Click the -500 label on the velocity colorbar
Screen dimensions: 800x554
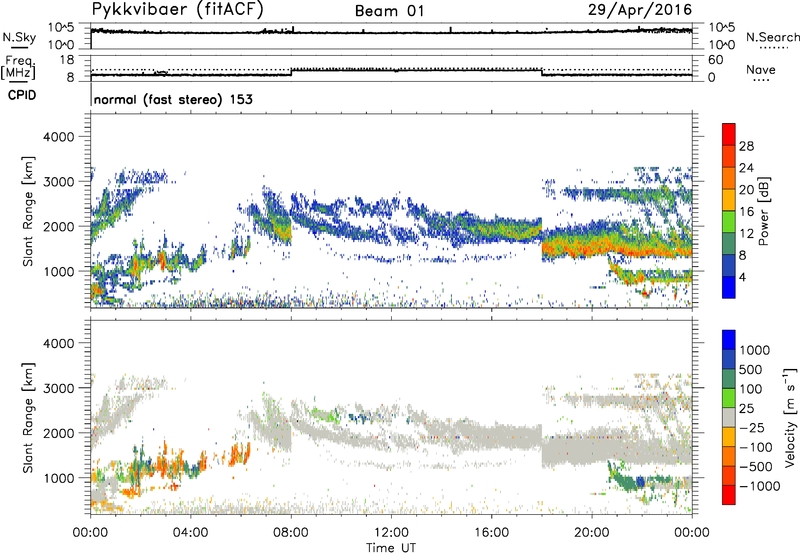point(756,467)
